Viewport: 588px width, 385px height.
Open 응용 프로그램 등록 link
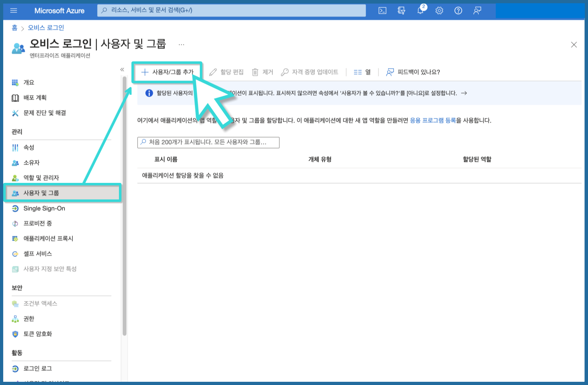[433, 120]
